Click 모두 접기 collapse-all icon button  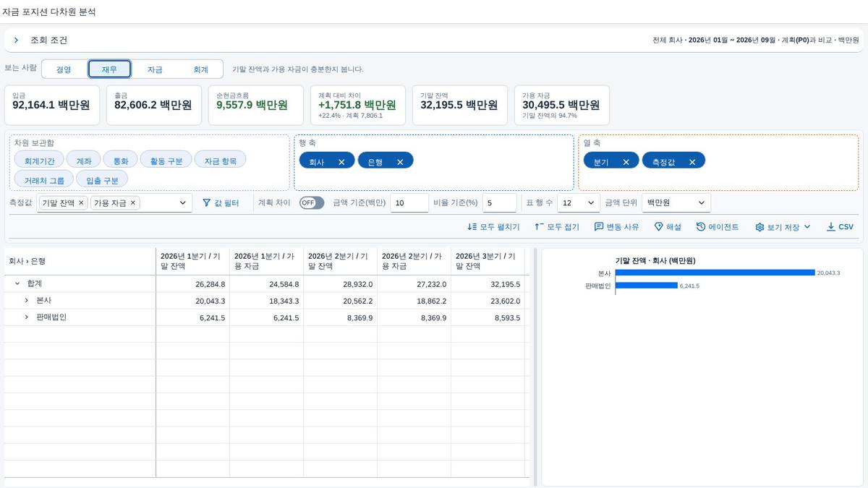pyautogui.click(x=557, y=227)
